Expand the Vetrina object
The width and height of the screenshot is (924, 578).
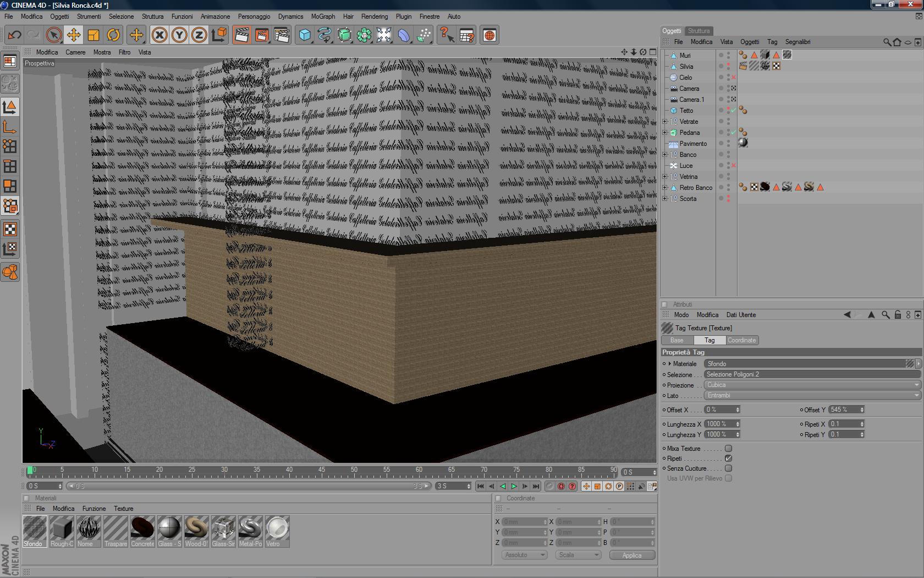pos(665,177)
